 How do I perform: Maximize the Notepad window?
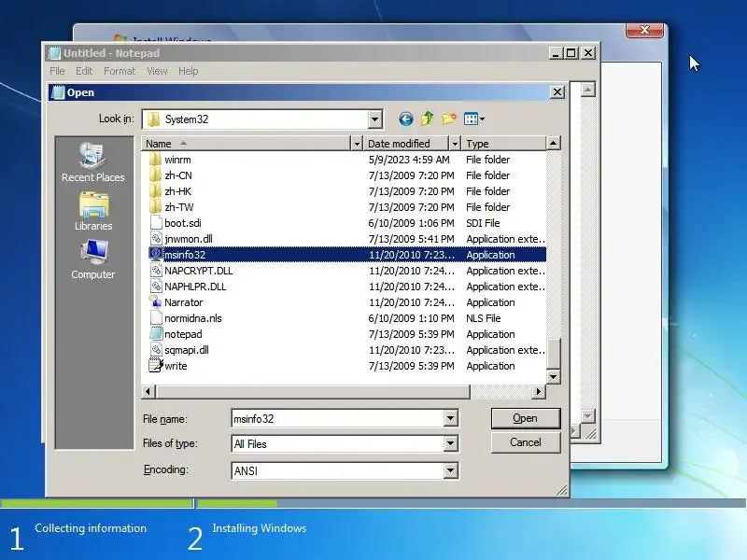coord(571,53)
